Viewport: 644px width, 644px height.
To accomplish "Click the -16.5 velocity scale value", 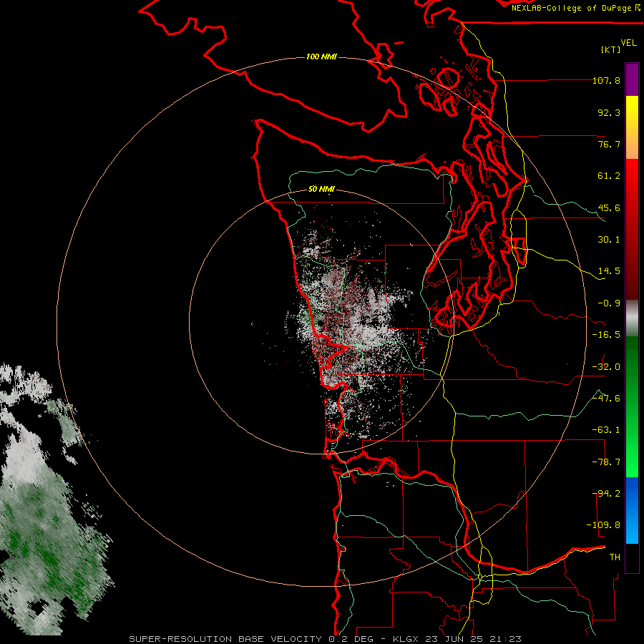I will [606, 335].
